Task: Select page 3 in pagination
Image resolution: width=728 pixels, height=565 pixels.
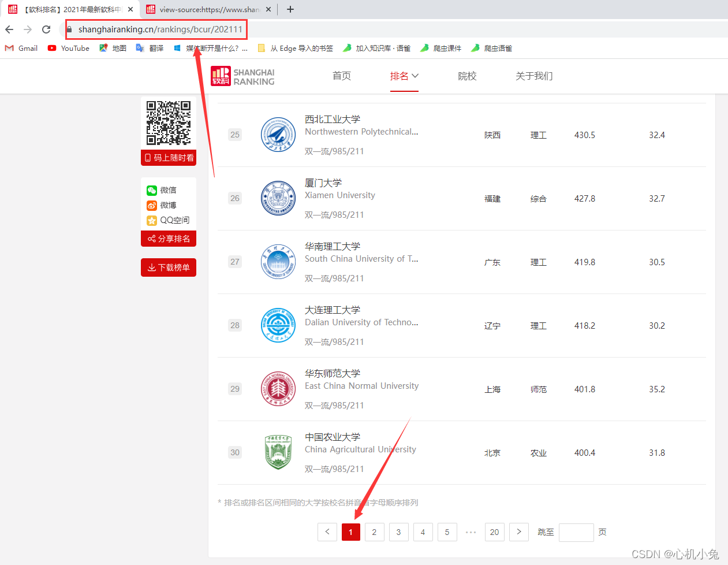Action: (399, 532)
